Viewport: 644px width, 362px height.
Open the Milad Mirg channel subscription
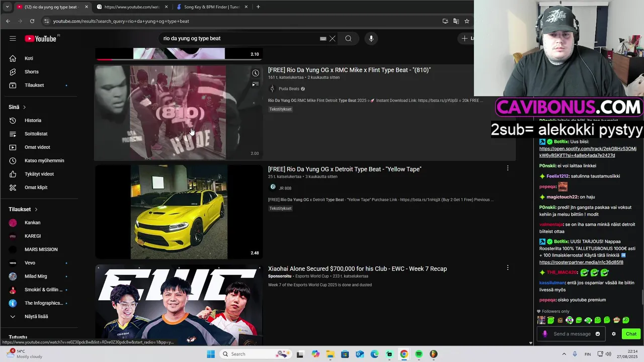click(x=35, y=276)
